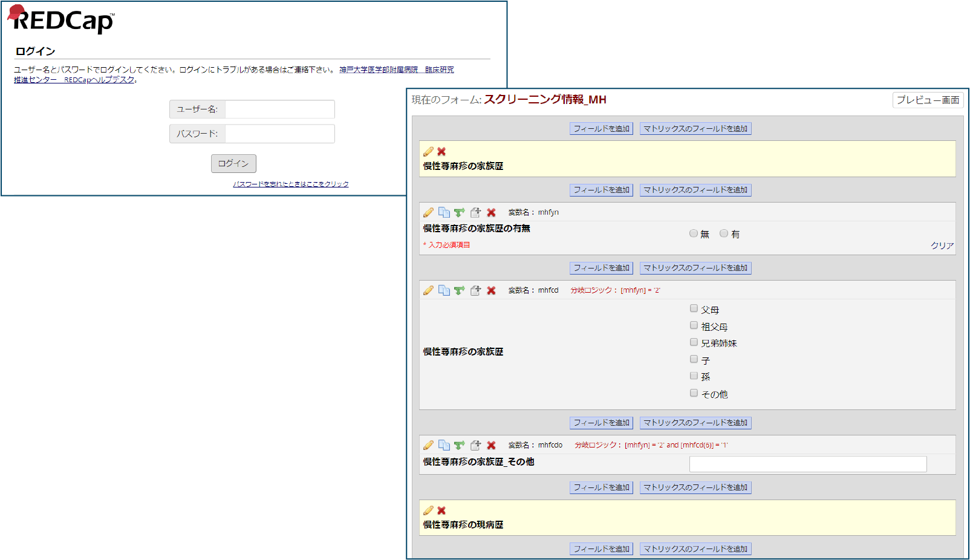Open the プレビュー画面 button
The height and width of the screenshot is (560, 970).
(928, 100)
